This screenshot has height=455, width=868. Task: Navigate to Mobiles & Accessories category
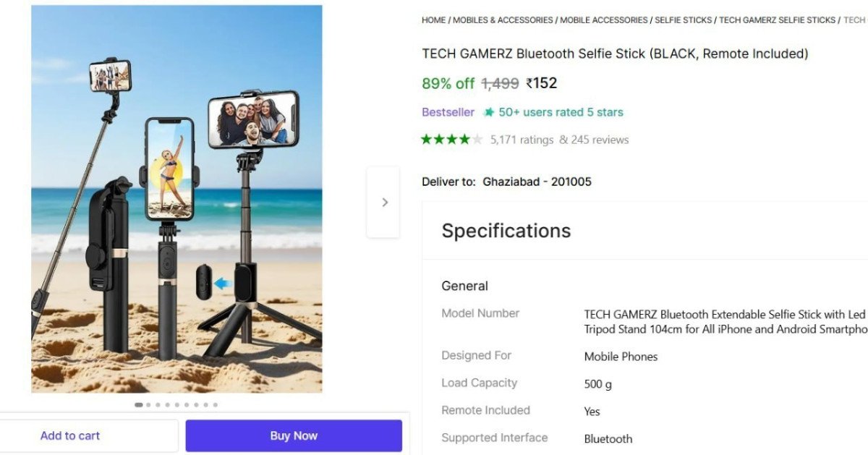tap(503, 20)
